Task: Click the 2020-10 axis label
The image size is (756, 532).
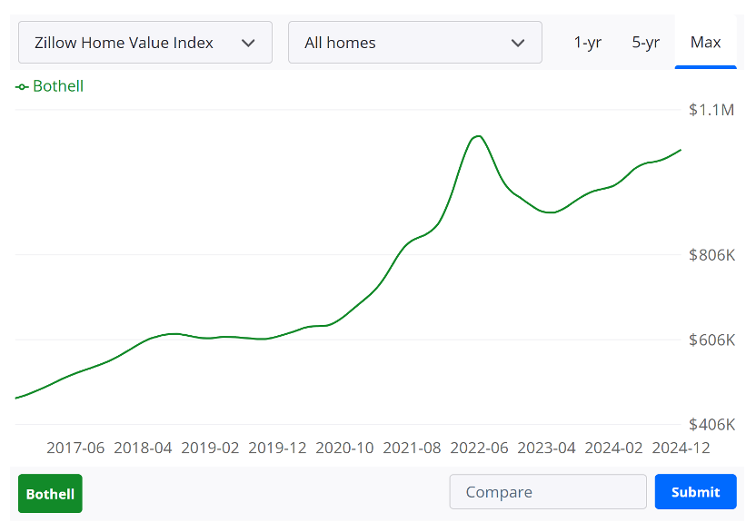Action: point(344,448)
